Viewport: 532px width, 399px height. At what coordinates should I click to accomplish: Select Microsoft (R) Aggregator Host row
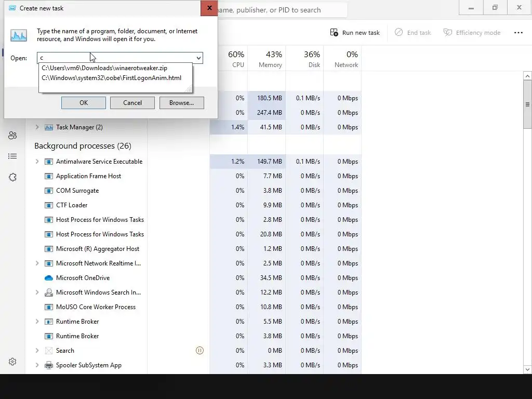tap(193, 249)
